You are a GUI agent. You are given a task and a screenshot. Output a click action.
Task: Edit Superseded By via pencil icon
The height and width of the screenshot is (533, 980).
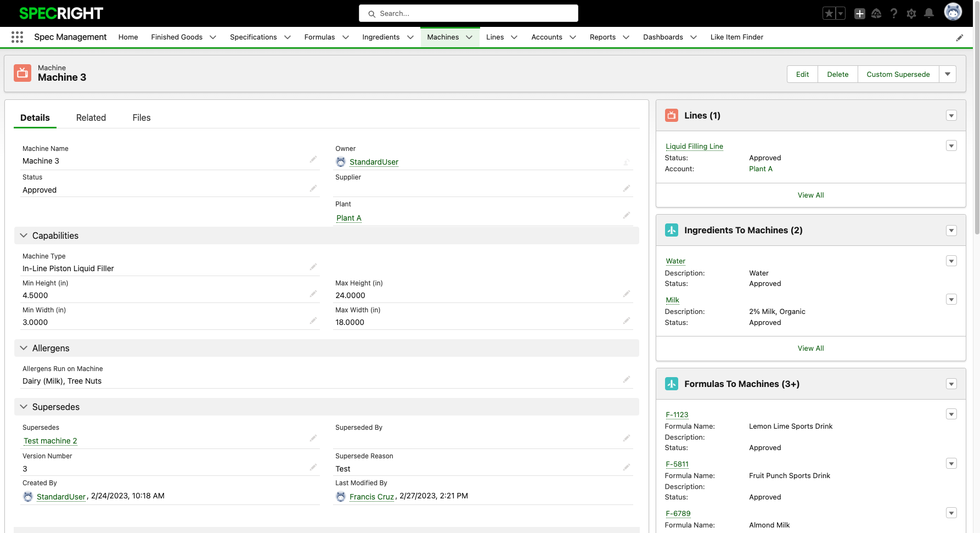coord(627,438)
